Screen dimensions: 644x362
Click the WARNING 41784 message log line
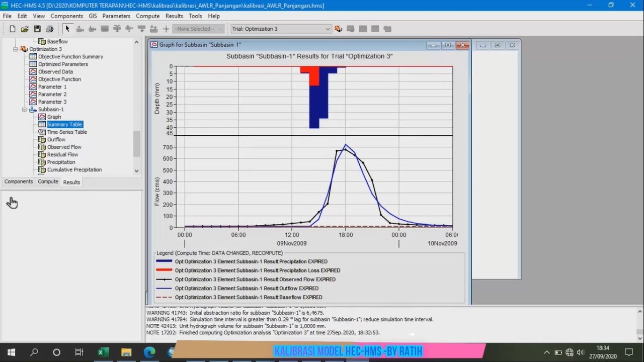click(x=290, y=319)
